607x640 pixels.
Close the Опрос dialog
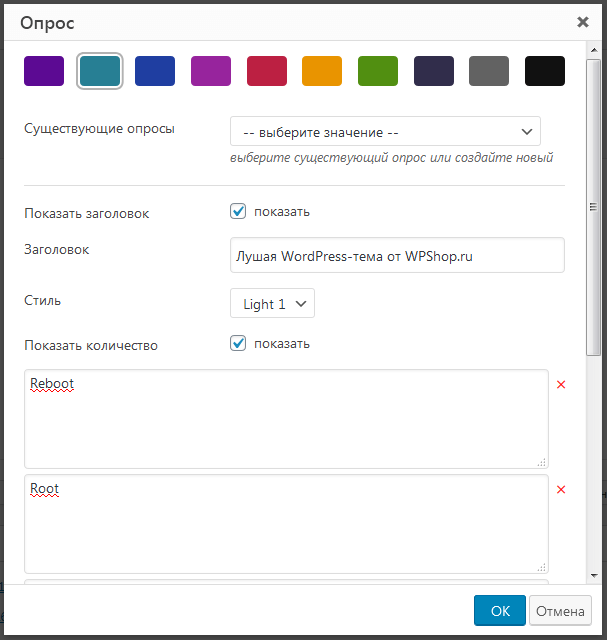pyautogui.click(x=583, y=22)
